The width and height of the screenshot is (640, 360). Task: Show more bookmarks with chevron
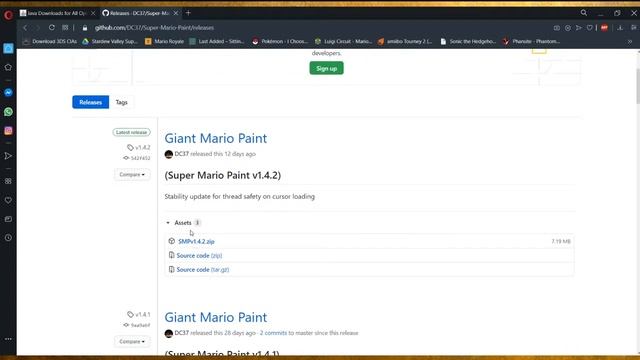(630, 41)
